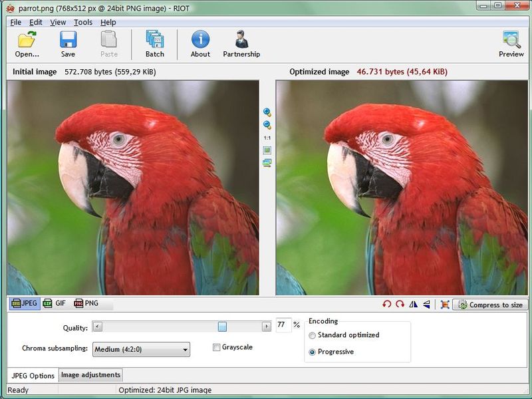The width and height of the screenshot is (532, 399).
Task: Open Preview in toolbar
Action: pyautogui.click(x=511, y=44)
